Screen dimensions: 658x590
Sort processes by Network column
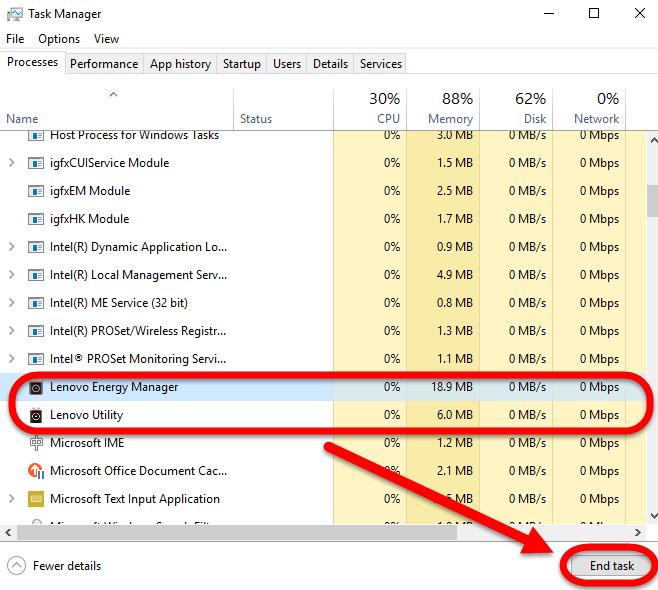589,109
